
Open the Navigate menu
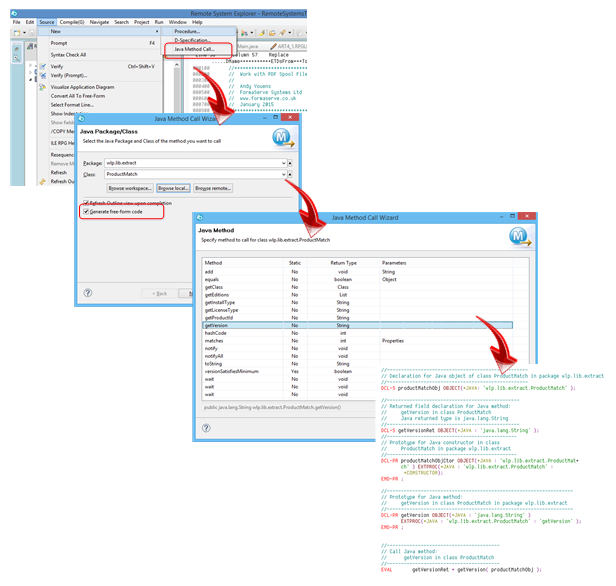97,21
